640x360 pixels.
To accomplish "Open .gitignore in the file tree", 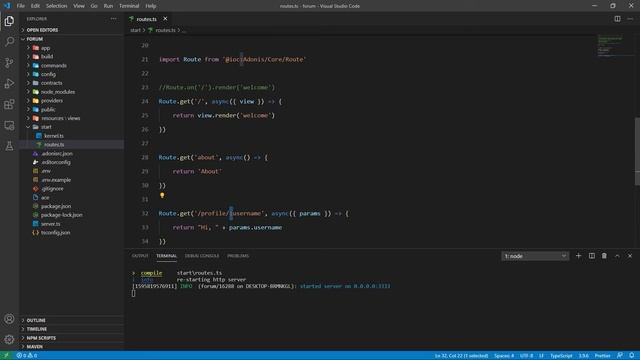I will pyautogui.click(x=52, y=189).
